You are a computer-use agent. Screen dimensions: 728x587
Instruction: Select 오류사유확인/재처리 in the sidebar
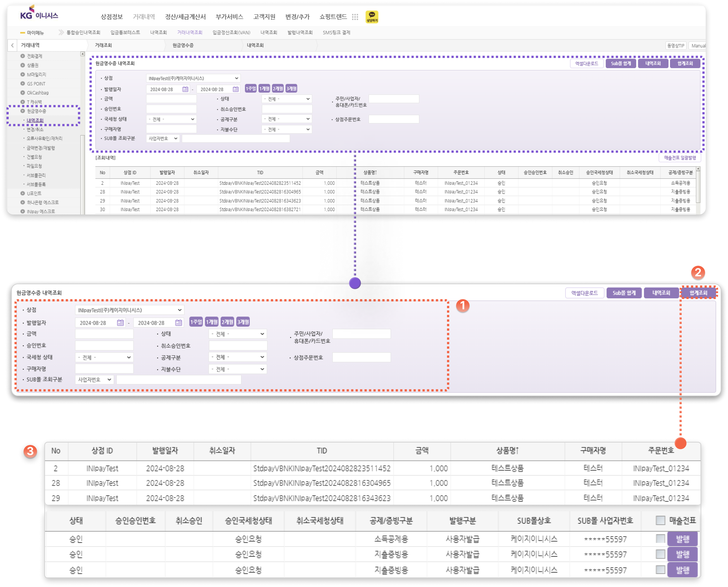(44, 138)
